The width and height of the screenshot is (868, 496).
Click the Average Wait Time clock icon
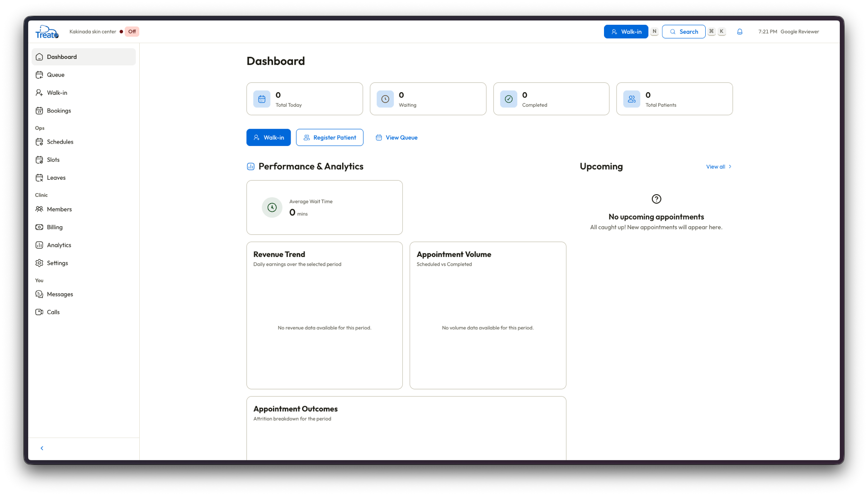pos(272,207)
